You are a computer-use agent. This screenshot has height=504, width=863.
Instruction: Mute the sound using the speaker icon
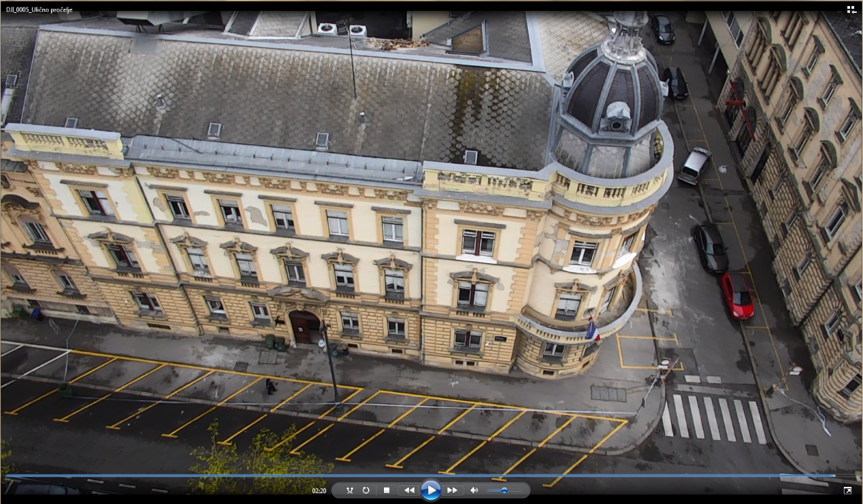[x=474, y=490]
